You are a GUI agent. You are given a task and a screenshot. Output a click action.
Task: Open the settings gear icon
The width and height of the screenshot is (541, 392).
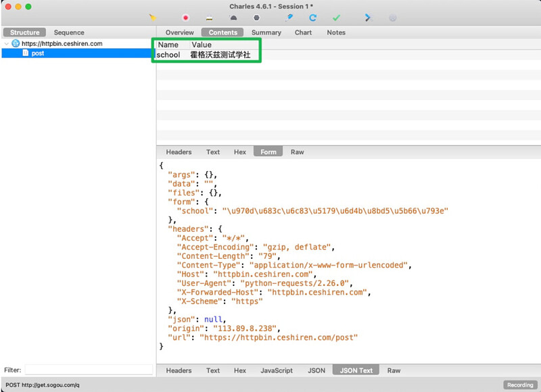coord(393,18)
